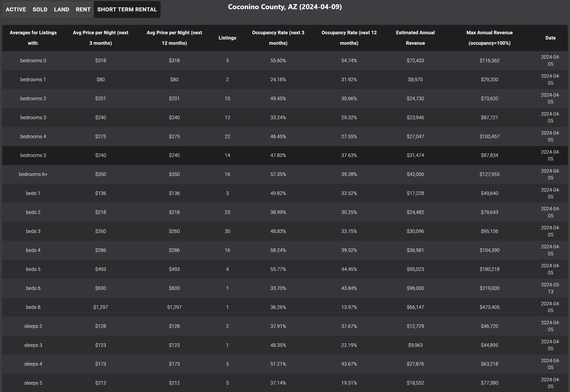
Task: Click the $36,981 estimated revenue cell
Action: point(415,250)
